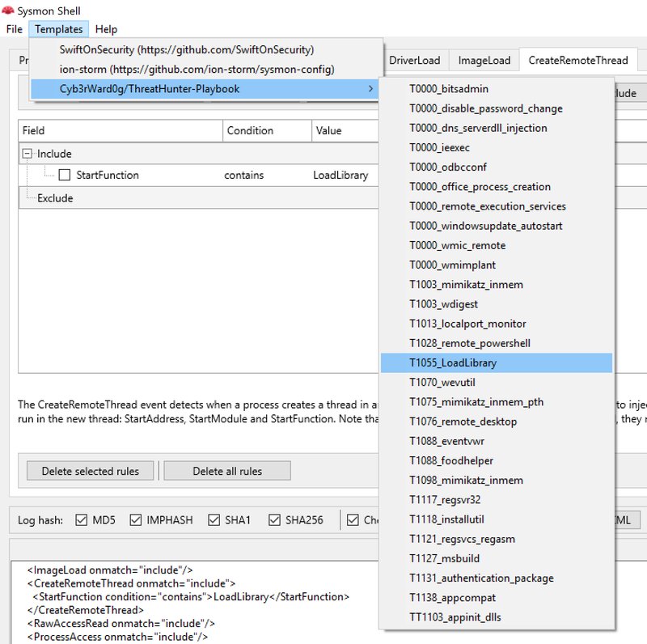Select the T1088_eventvwr template
This screenshot has width=647, height=644.
[x=447, y=441]
